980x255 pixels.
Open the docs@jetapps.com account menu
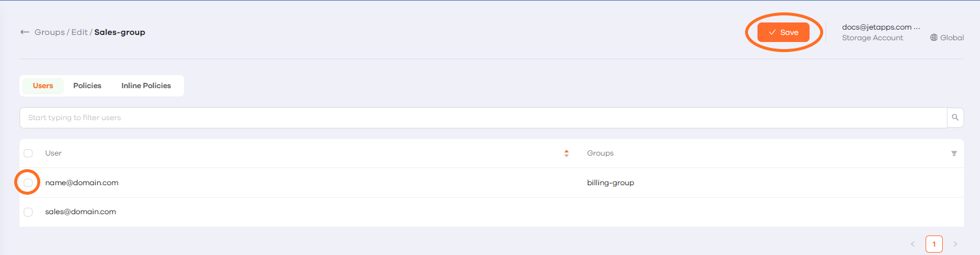tap(881, 27)
